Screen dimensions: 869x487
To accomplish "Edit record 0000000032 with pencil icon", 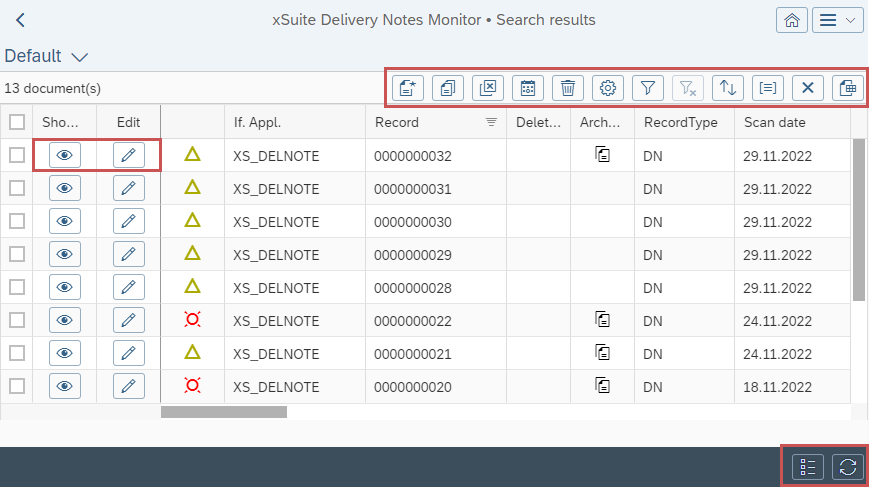I will [129, 155].
